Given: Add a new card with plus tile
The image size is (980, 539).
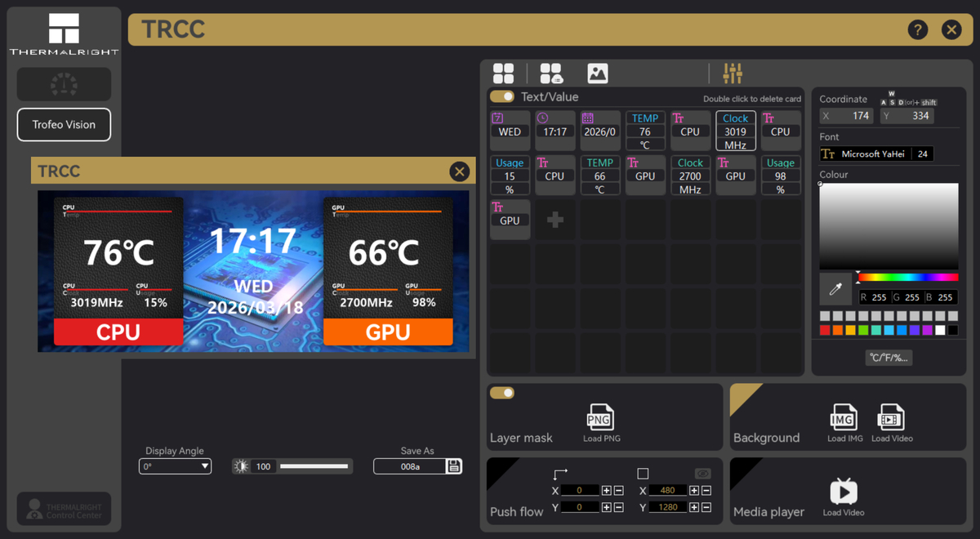Looking at the screenshot, I should (x=555, y=220).
